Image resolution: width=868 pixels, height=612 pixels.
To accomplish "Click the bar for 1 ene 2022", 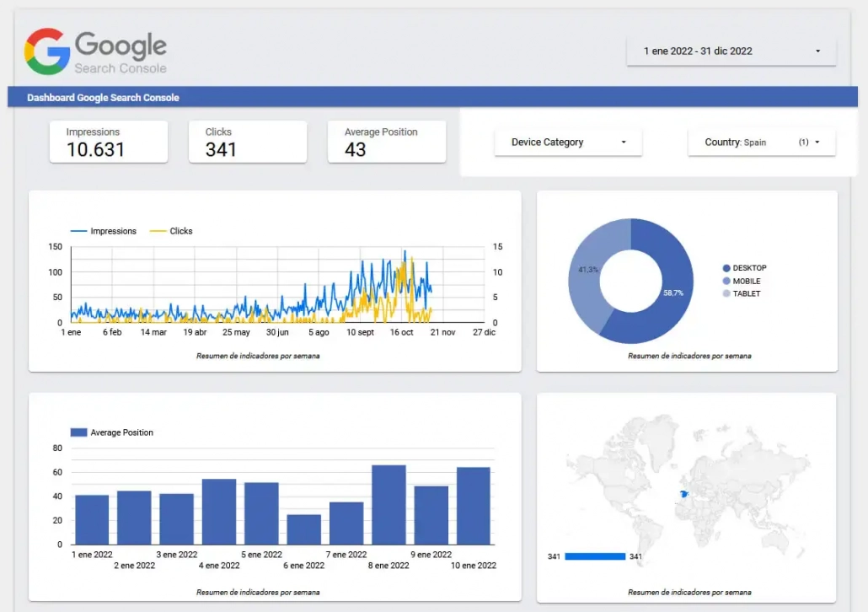I will click(x=92, y=519).
